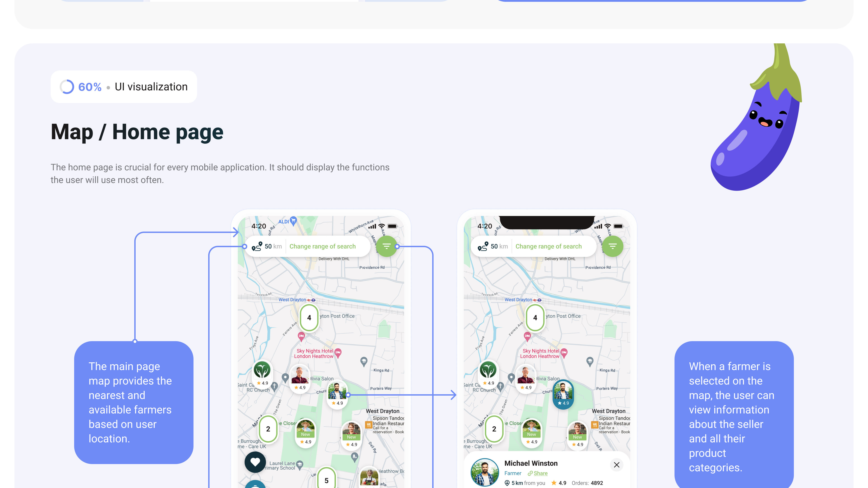868x488 pixels.
Task: Click battery icon in left phone status bar
Action: [x=393, y=226]
